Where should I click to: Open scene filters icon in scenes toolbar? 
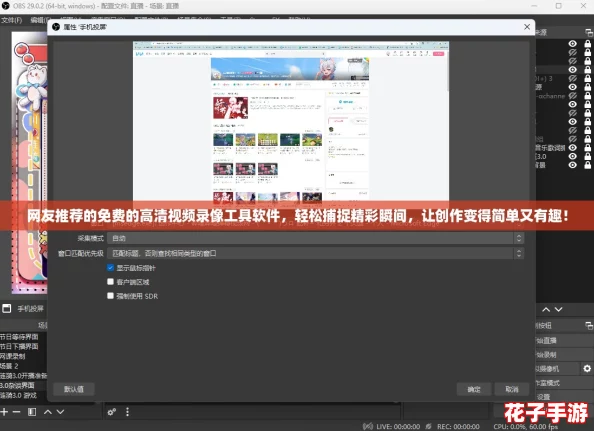click(x=32, y=412)
